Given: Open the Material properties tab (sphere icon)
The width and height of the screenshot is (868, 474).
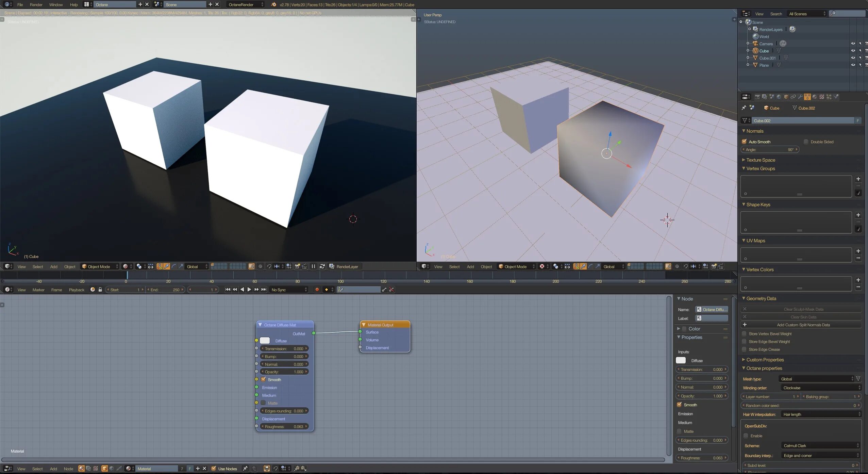Looking at the screenshot, I should point(814,97).
